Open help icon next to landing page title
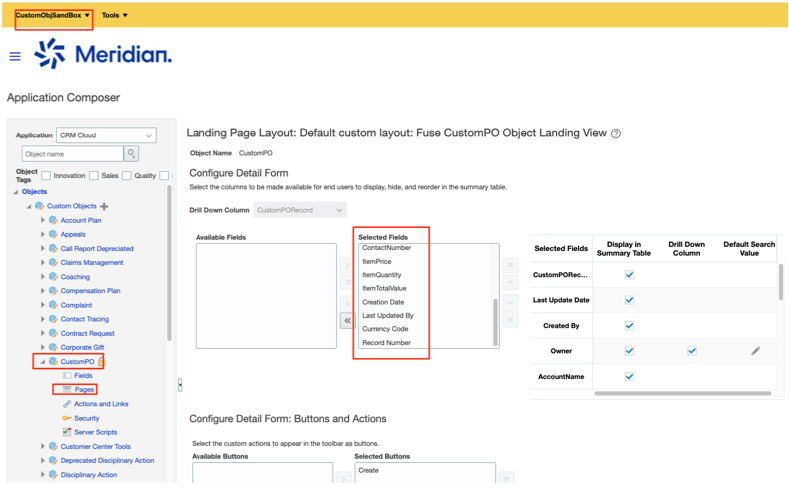The image size is (789, 488). 616,133
